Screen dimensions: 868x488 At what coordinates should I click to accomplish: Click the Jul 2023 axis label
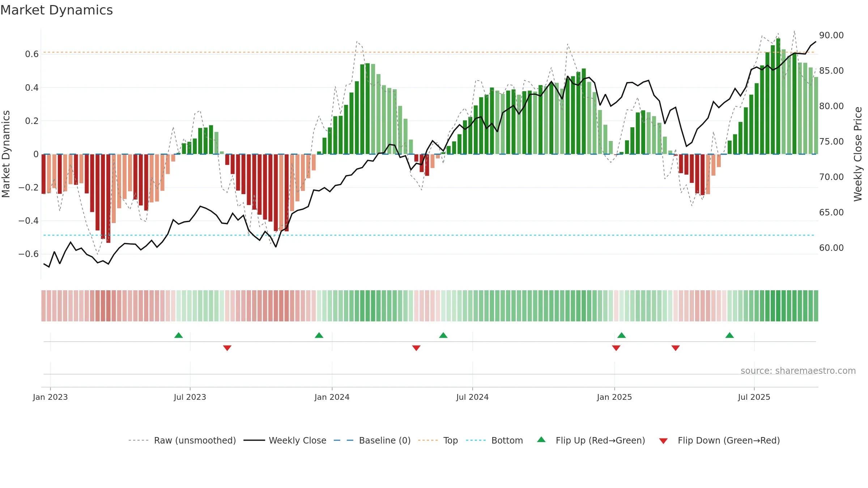[x=190, y=397]
